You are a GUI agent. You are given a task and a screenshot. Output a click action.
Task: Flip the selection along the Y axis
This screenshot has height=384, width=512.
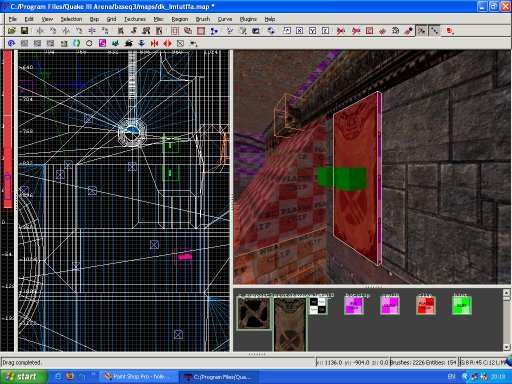(x=66, y=31)
